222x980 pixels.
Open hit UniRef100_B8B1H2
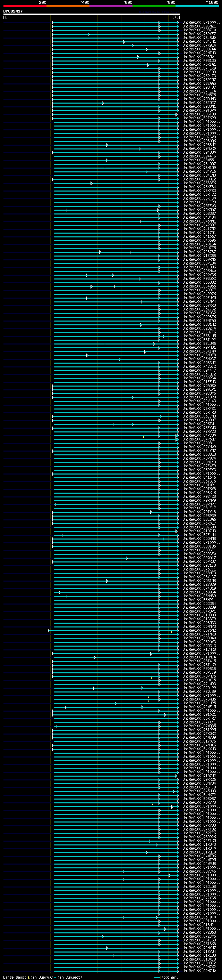199,324
